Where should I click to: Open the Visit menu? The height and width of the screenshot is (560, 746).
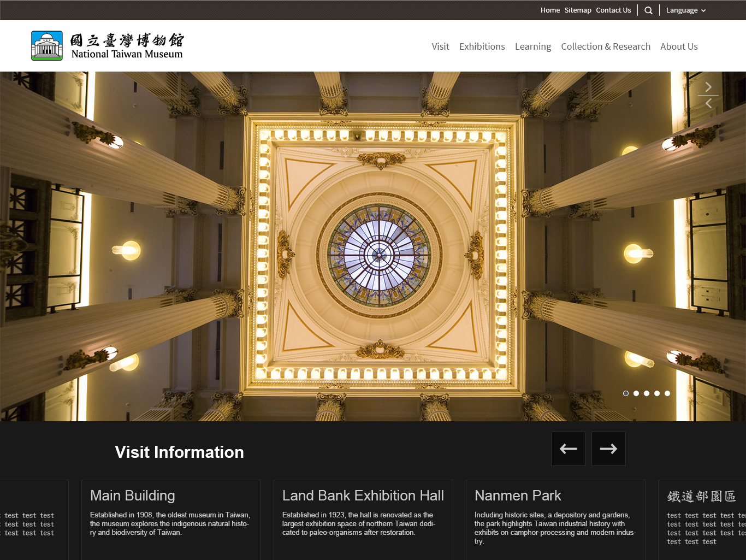[x=440, y=46]
